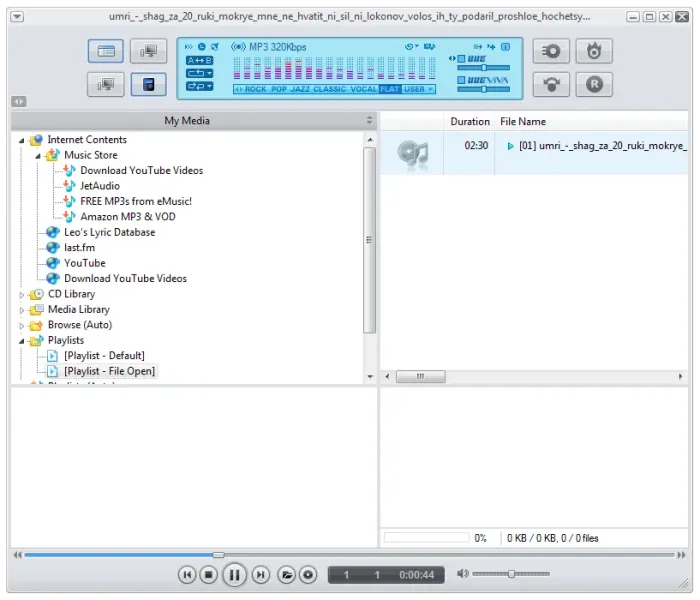Select the ROCK equalizer preset
700x600 pixels.
pos(255,89)
